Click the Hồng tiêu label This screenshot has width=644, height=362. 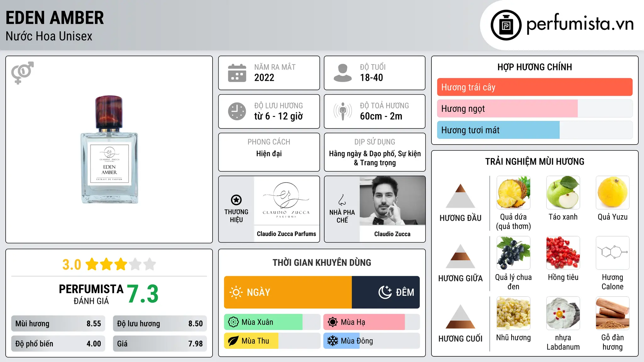(x=563, y=277)
